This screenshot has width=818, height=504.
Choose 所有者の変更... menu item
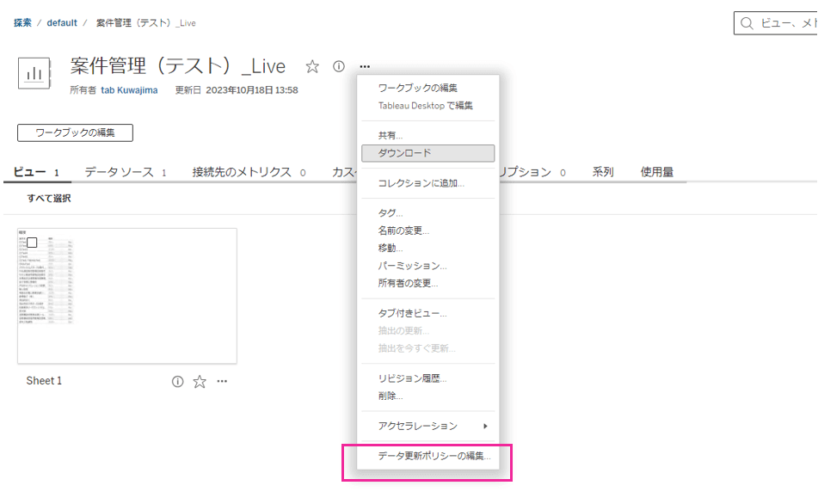click(x=408, y=283)
